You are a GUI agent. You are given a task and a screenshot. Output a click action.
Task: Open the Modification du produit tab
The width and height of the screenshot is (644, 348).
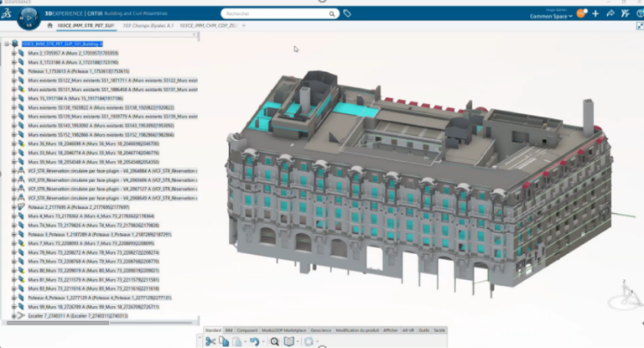pyautogui.click(x=357, y=330)
